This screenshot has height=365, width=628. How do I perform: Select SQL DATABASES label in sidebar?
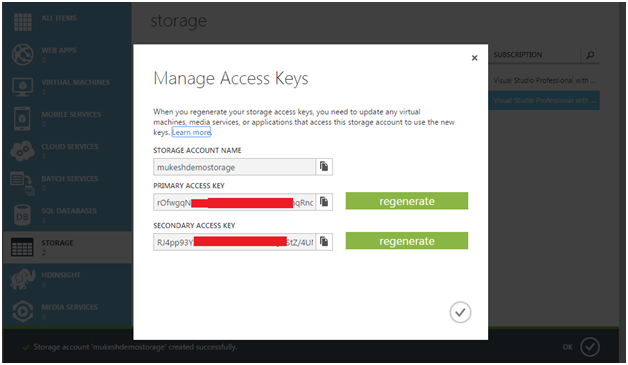(x=69, y=210)
